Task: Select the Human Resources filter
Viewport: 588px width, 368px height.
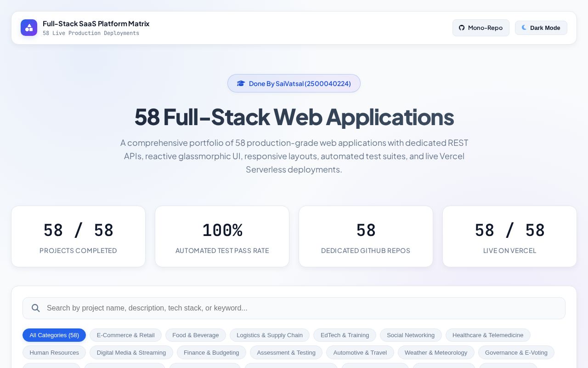Action: (x=54, y=352)
